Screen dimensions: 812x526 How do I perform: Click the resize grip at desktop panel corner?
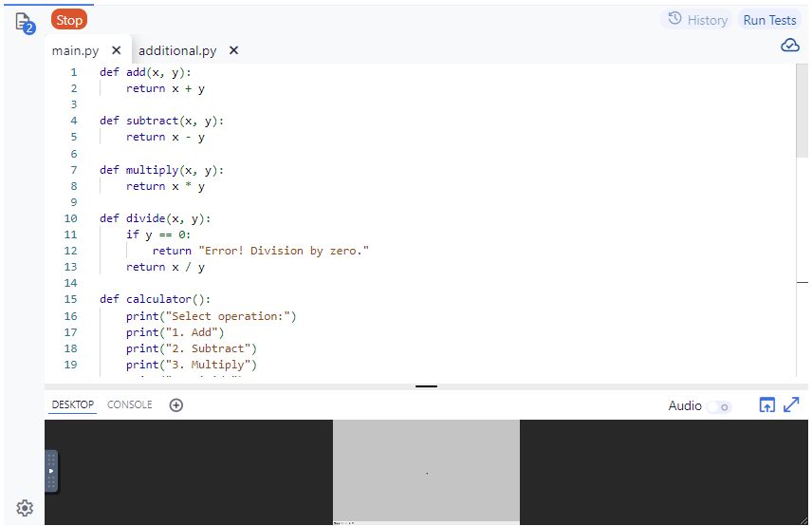(x=803, y=521)
